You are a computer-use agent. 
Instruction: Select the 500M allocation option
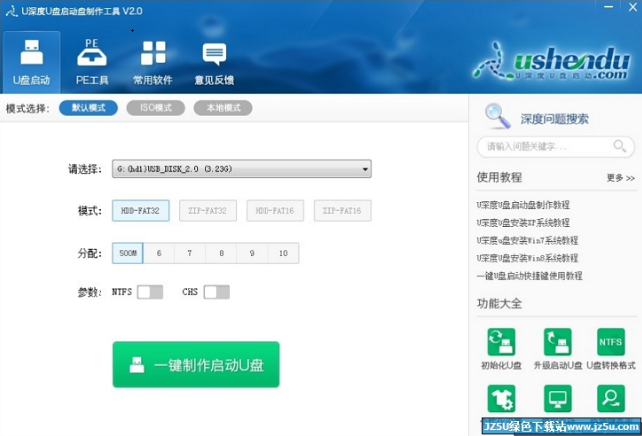(128, 253)
